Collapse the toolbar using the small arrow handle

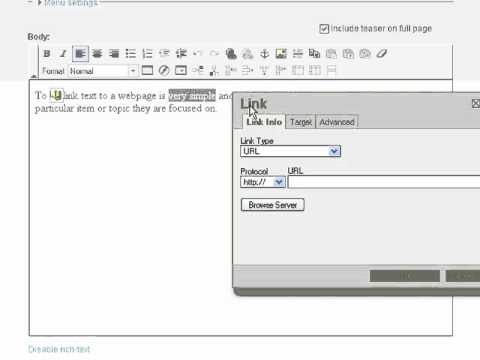click(34, 77)
